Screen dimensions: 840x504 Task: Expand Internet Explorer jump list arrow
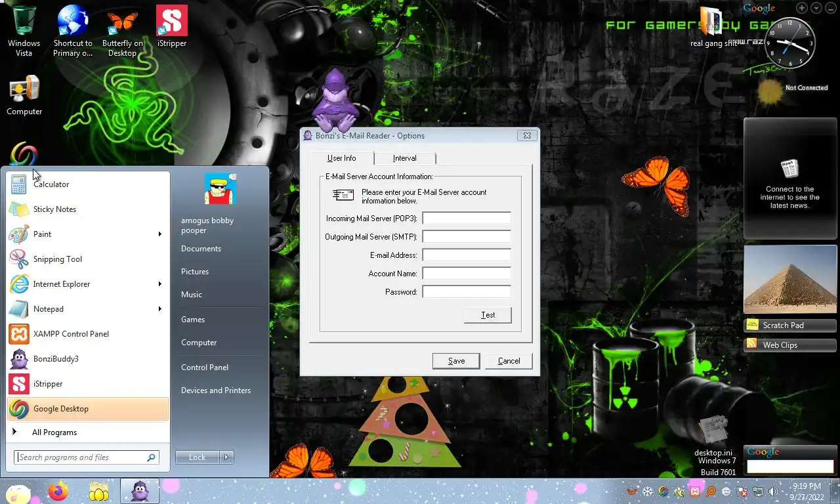pyautogui.click(x=159, y=284)
